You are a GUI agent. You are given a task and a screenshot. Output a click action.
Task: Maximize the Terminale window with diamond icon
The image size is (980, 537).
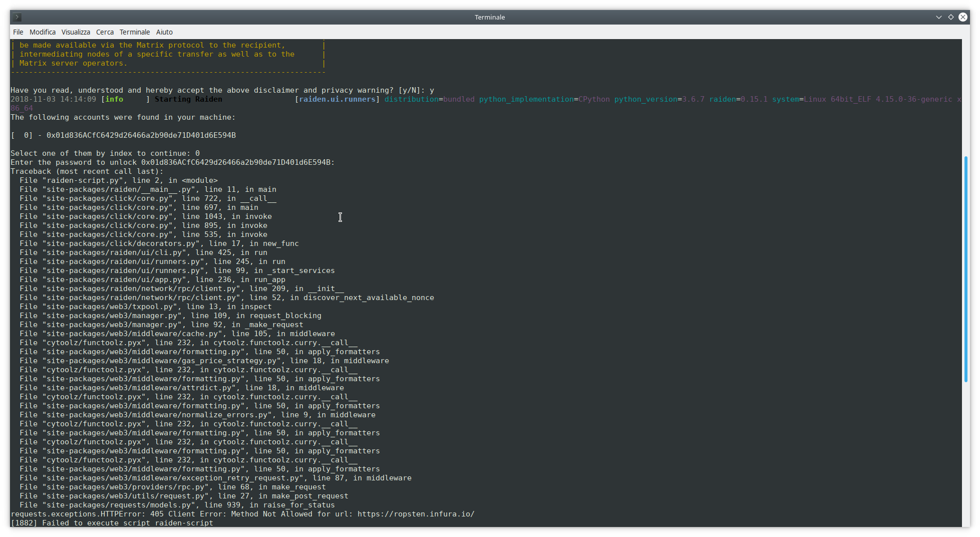click(x=951, y=17)
